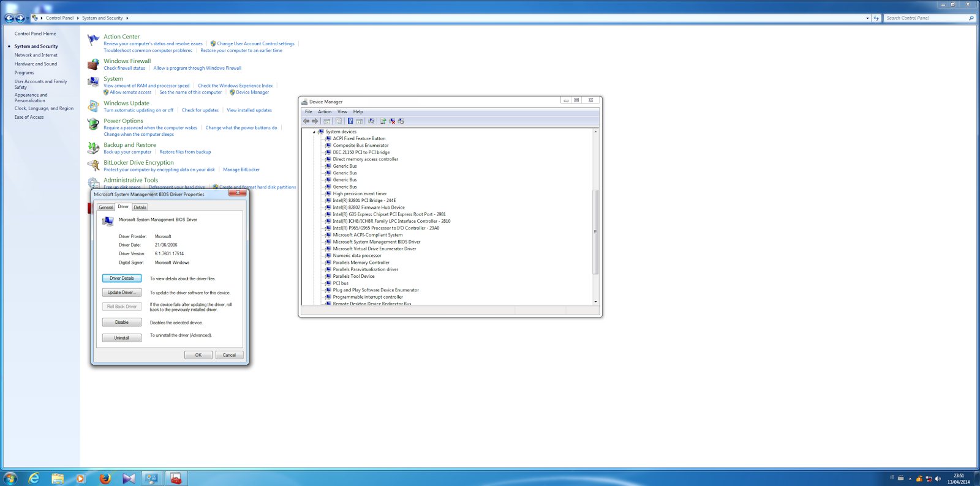
Task: Click OK in the BIOS Driver Properties dialog
Action: [198, 355]
